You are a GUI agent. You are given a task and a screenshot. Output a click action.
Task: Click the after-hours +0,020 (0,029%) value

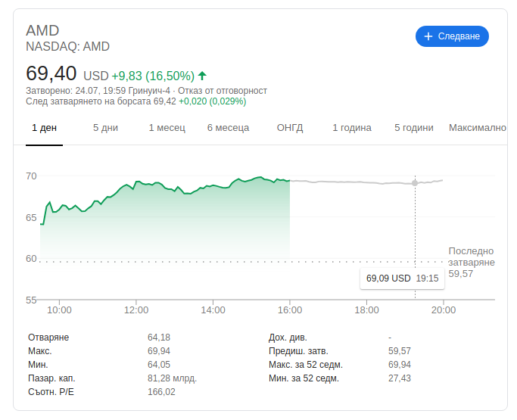213,101
